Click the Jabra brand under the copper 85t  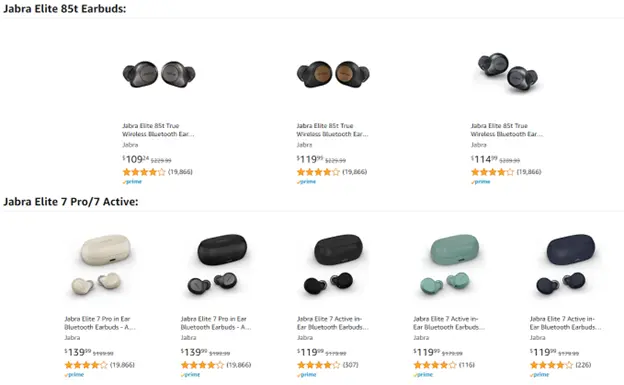pos(304,145)
